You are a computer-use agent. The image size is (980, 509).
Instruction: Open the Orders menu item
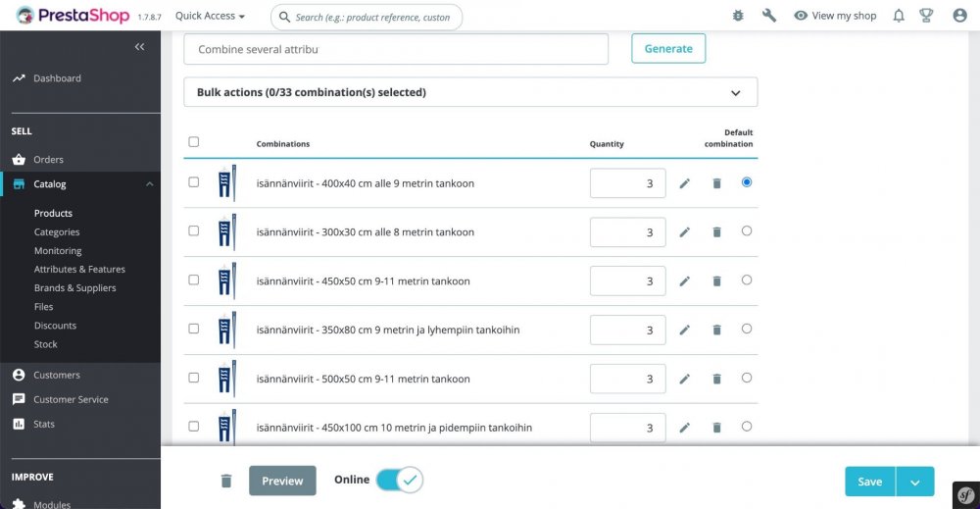48,159
